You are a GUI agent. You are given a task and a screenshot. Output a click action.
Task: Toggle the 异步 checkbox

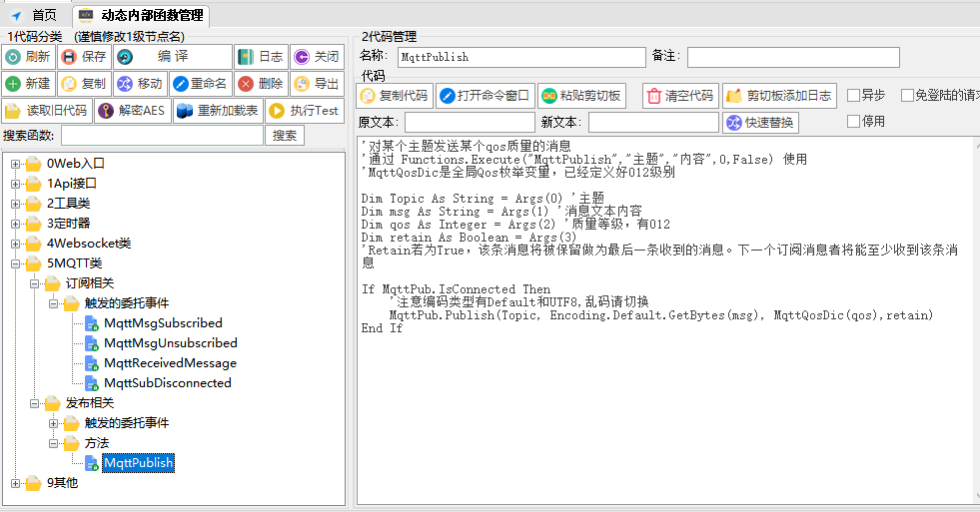coord(853,95)
